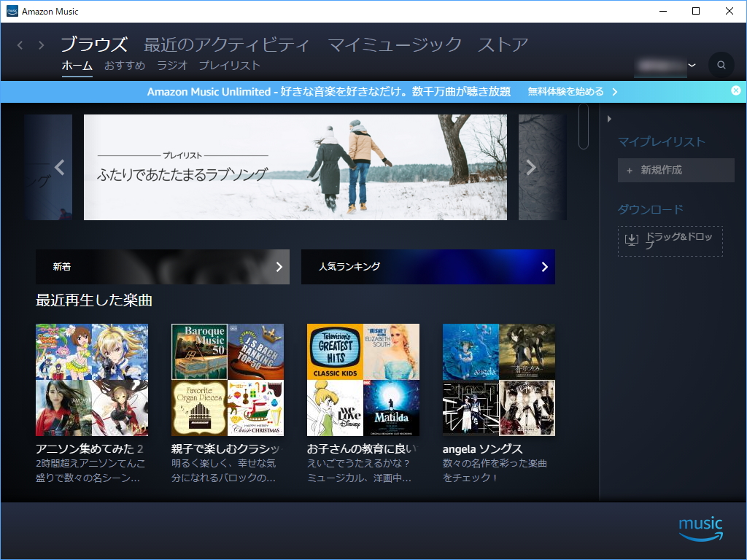This screenshot has width=747, height=560.
Task: Click the back navigation arrow
Action: pyautogui.click(x=20, y=44)
